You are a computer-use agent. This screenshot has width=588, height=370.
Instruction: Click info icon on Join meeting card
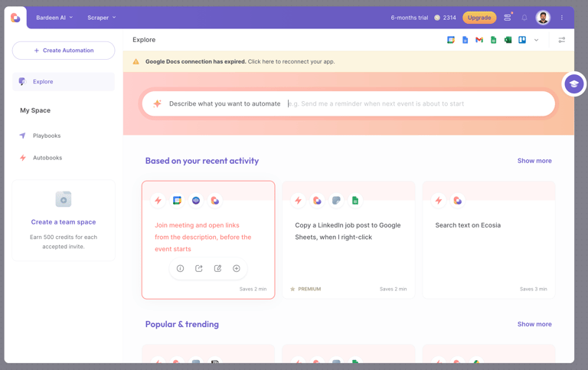181,268
